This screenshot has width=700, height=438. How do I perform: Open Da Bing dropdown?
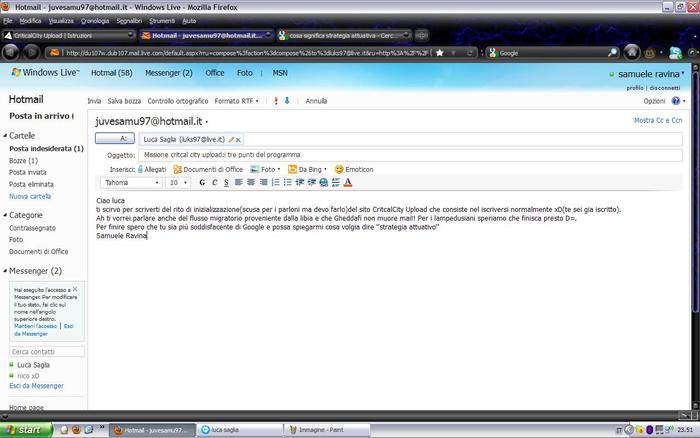coord(307,169)
